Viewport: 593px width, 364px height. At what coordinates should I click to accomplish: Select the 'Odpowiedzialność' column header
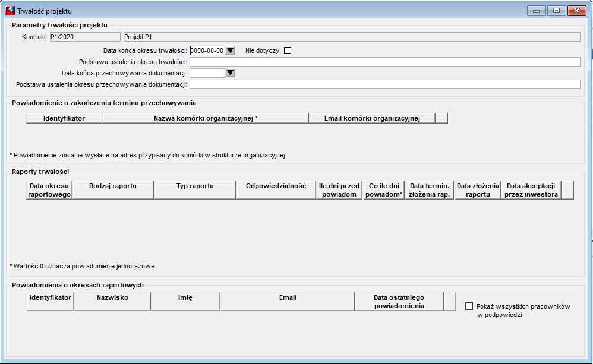[276, 190]
